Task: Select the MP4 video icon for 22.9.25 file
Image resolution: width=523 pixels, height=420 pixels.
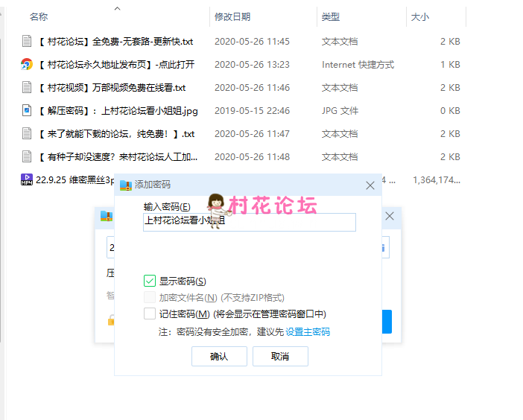Action: [x=27, y=180]
